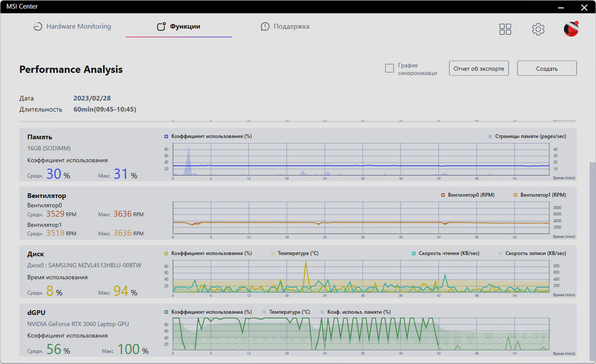Click the grid apps view icon

[x=505, y=29]
